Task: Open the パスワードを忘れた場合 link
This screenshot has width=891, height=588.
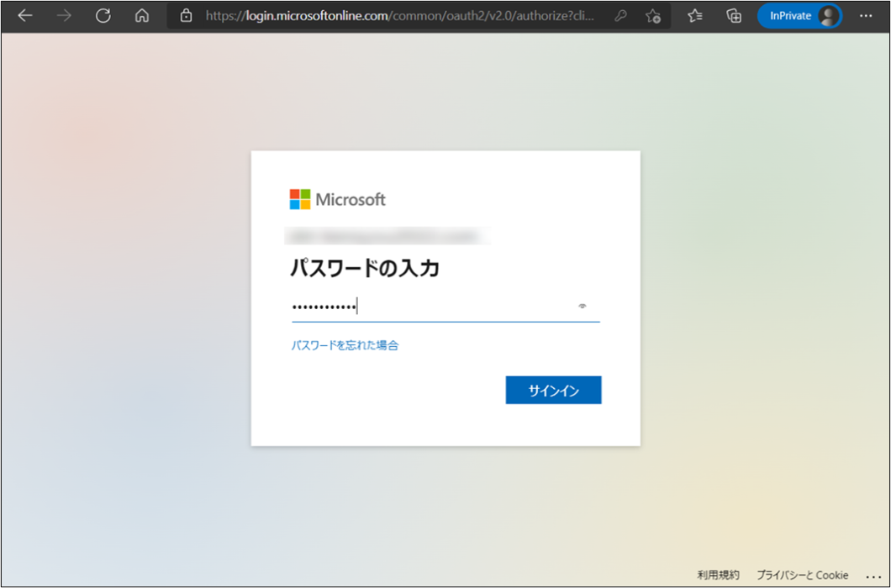Action: coord(345,345)
